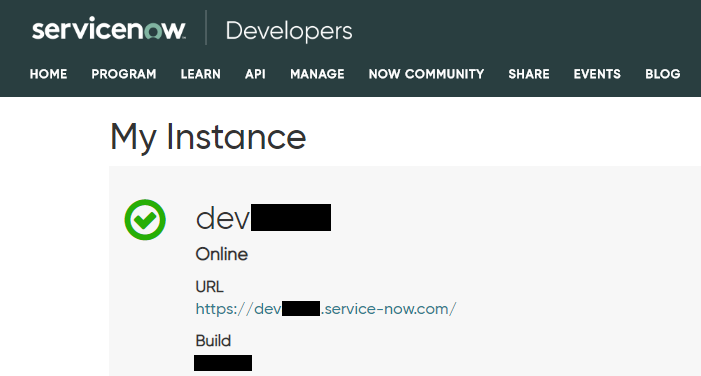The height and width of the screenshot is (376, 701).
Task: Open the SHARE menu item
Action: tap(529, 74)
